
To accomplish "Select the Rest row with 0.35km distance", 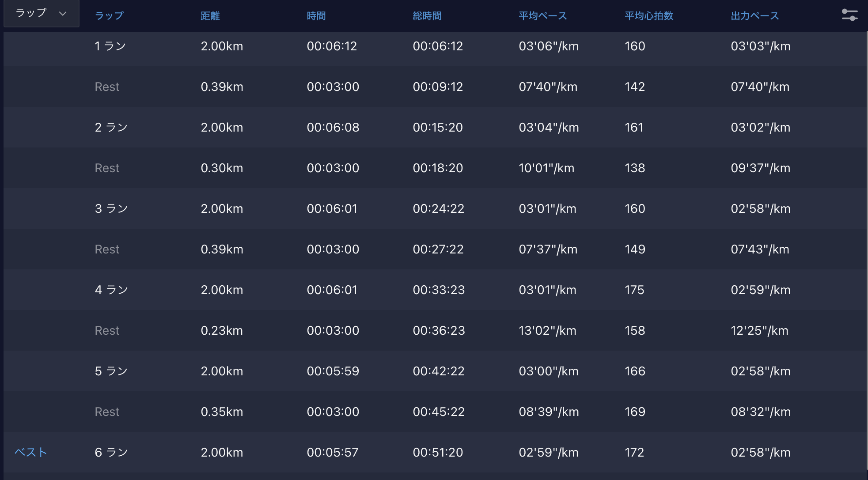I will [x=107, y=412].
